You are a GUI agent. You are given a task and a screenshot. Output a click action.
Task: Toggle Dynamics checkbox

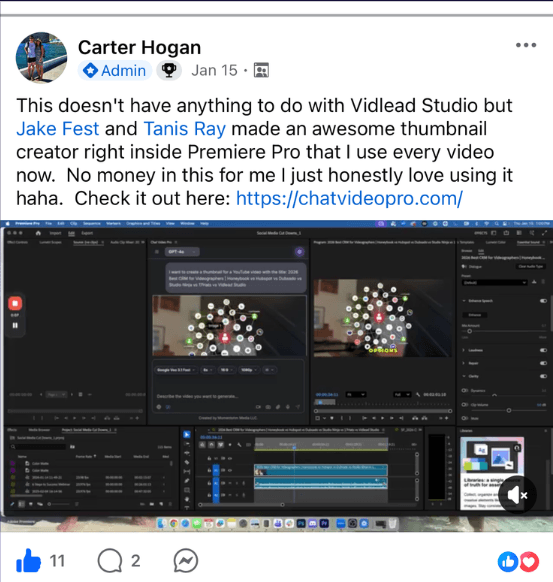click(x=465, y=390)
